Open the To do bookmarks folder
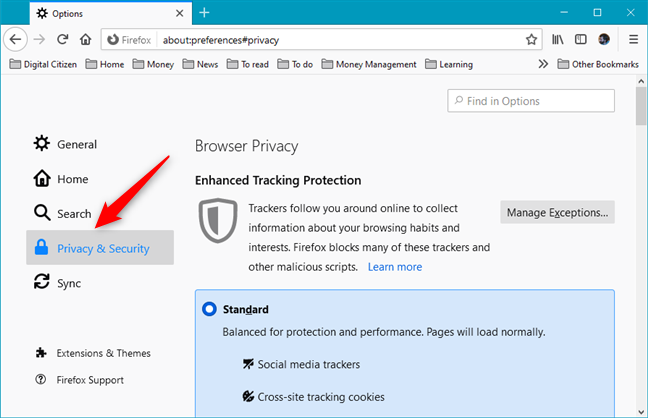This screenshot has width=648, height=418. (x=295, y=64)
